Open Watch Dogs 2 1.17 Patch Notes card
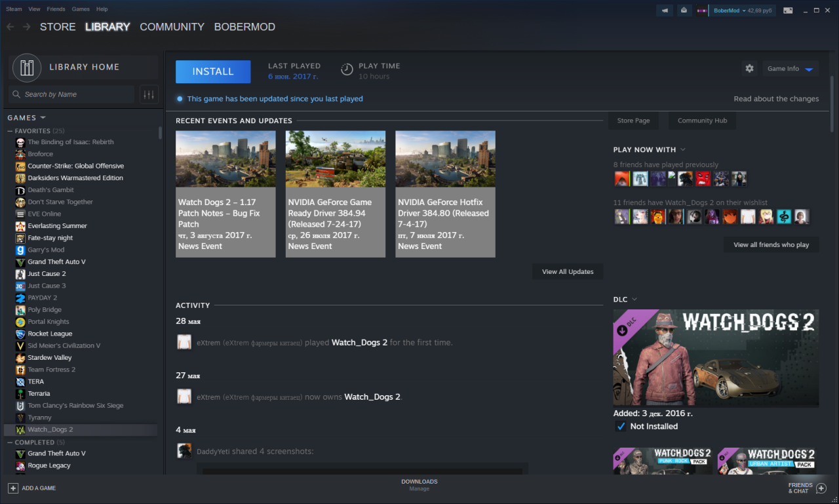839x504 pixels. tap(225, 194)
